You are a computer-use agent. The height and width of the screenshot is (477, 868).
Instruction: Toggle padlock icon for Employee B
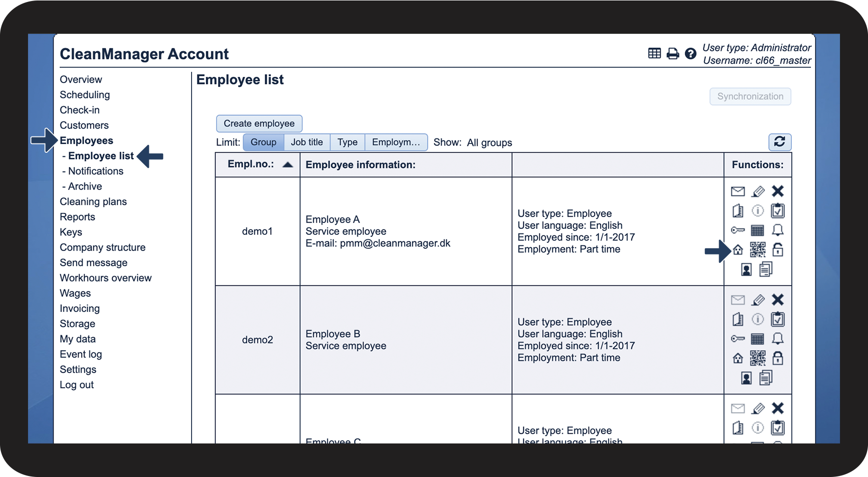click(x=778, y=358)
